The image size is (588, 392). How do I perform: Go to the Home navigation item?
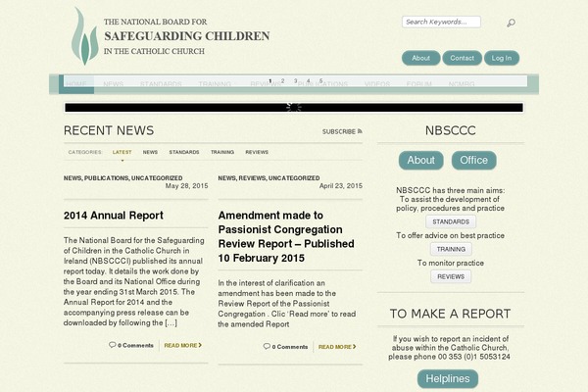[x=76, y=83]
